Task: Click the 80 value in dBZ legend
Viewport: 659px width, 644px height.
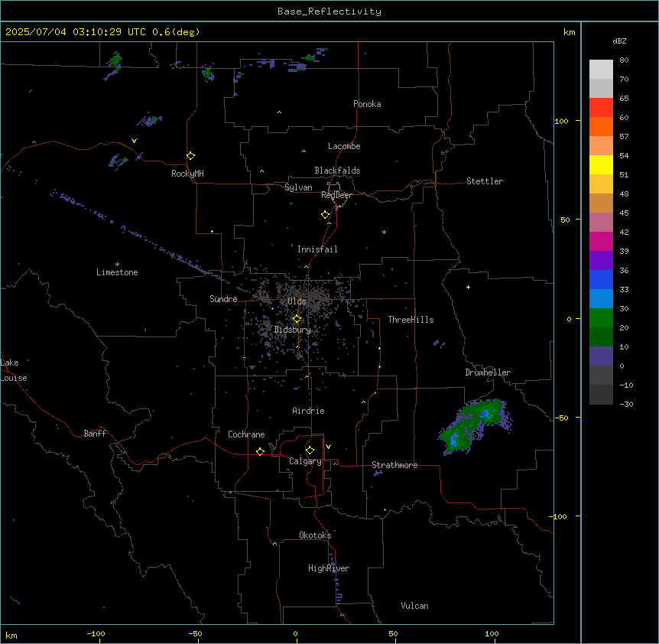Action: point(624,60)
